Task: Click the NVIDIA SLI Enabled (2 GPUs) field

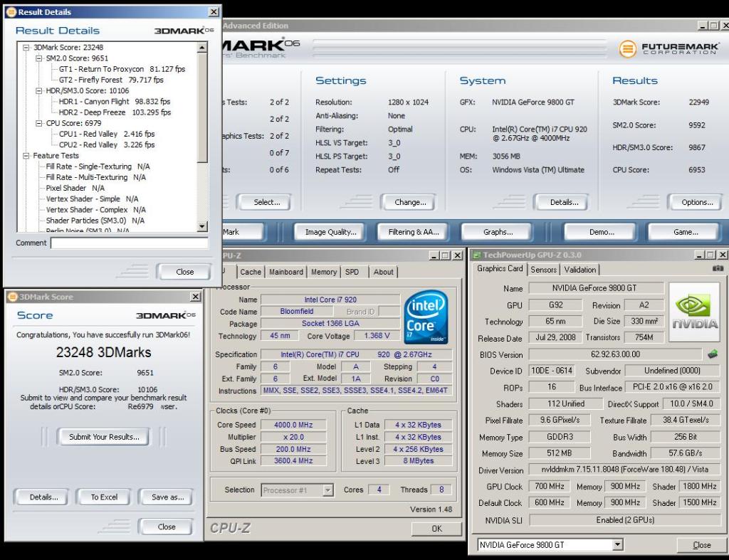Action: 625,520
